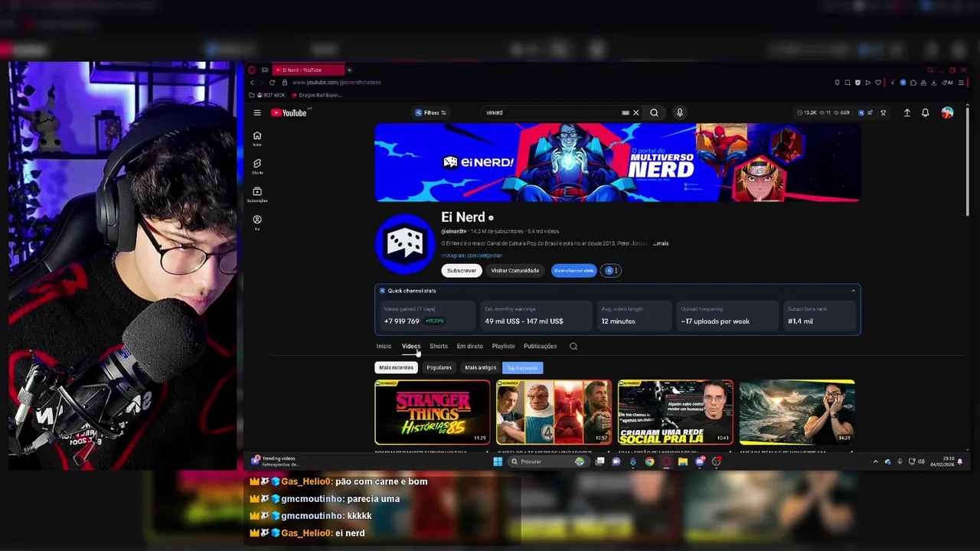The width and height of the screenshot is (980, 551).
Task: Open YouTube notifications bell
Action: pos(925,112)
